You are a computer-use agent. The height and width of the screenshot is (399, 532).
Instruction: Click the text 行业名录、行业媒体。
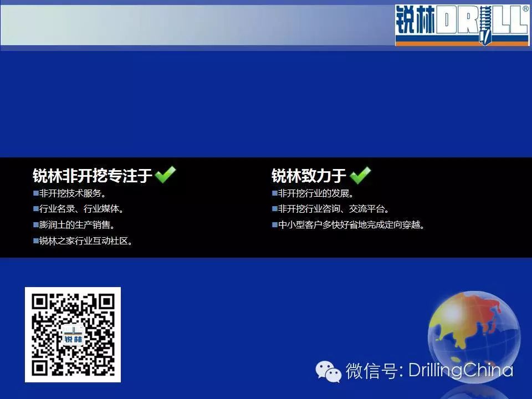[82, 209]
